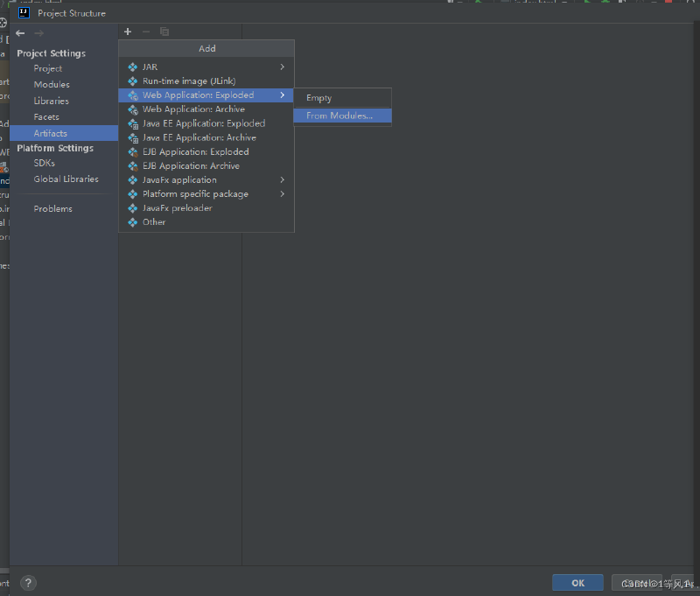Open the Problems page
Screen dimensions: 700x596
point(52,209)
